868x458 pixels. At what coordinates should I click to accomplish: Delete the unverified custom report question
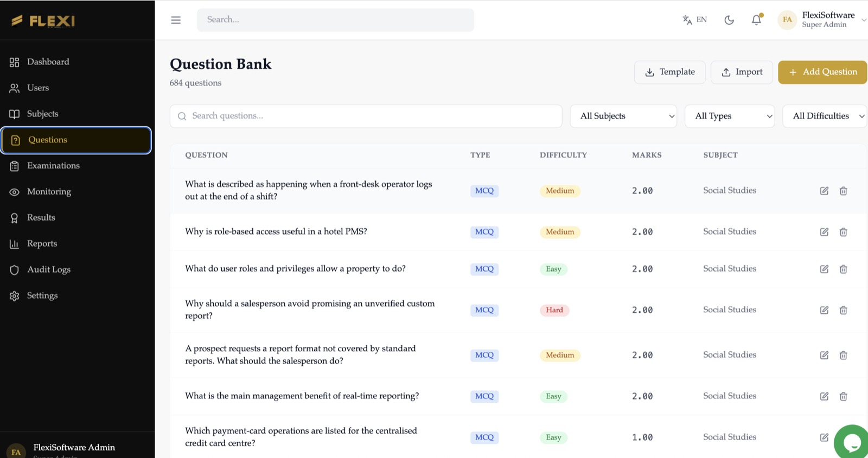click(x=843, y=310)
